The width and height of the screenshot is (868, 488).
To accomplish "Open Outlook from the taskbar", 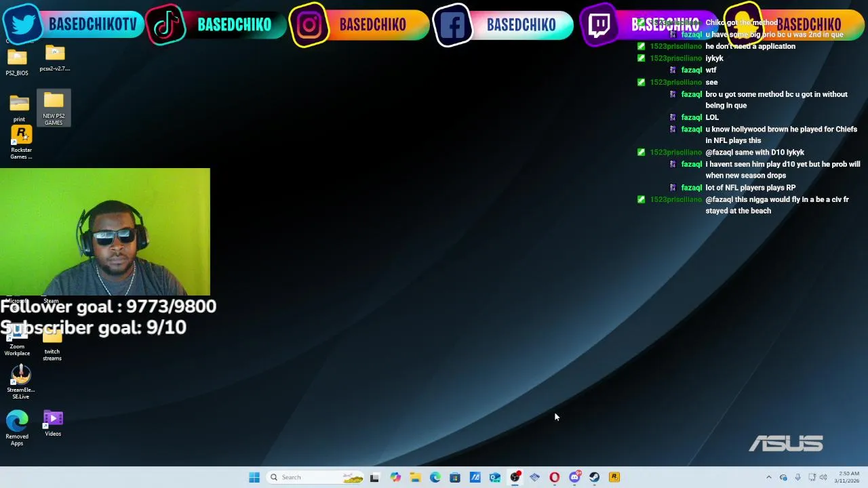I will [495, 477].
